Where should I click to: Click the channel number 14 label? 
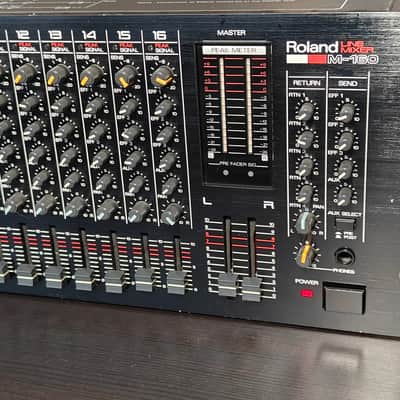[89, 35]
